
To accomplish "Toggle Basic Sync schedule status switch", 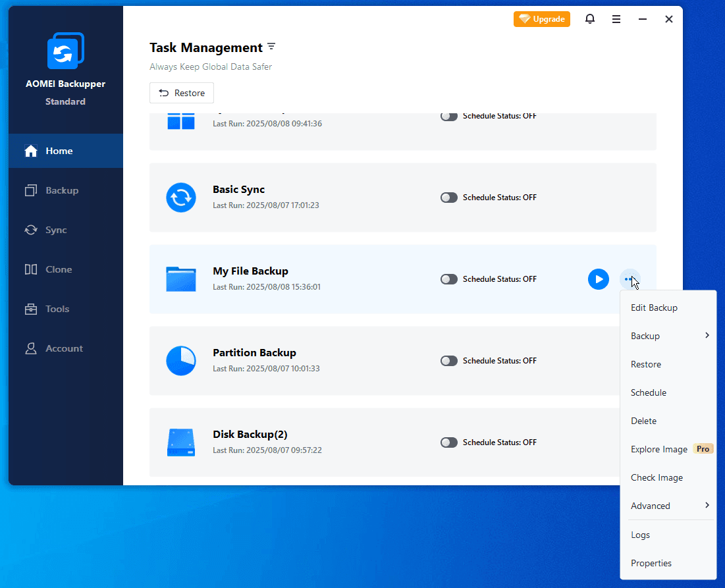I will (449, 198).
